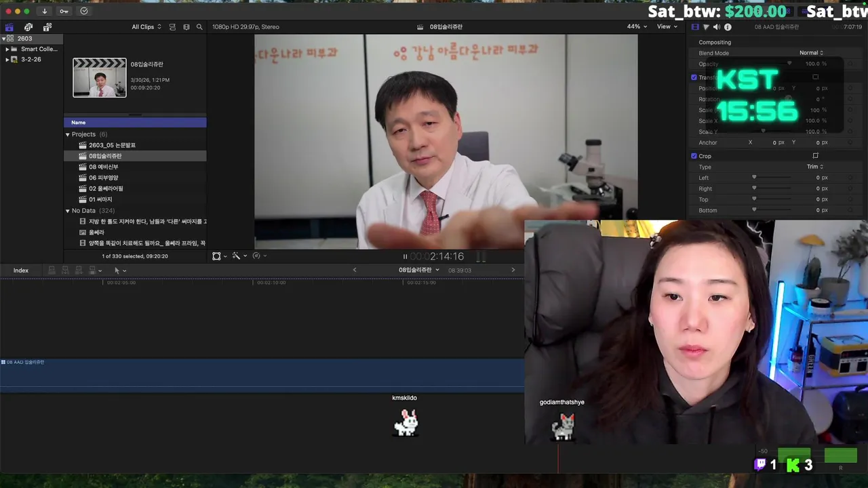Click the connect clip edit icon
This screenshot has width=868, height=488.
pyautogui.click(x=52, y=270)
